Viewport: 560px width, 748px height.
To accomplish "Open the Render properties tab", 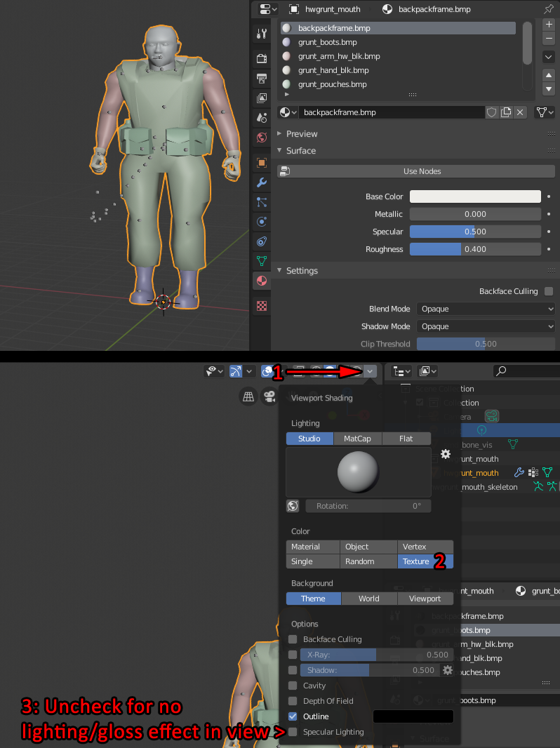I will (x=261, y=58).
